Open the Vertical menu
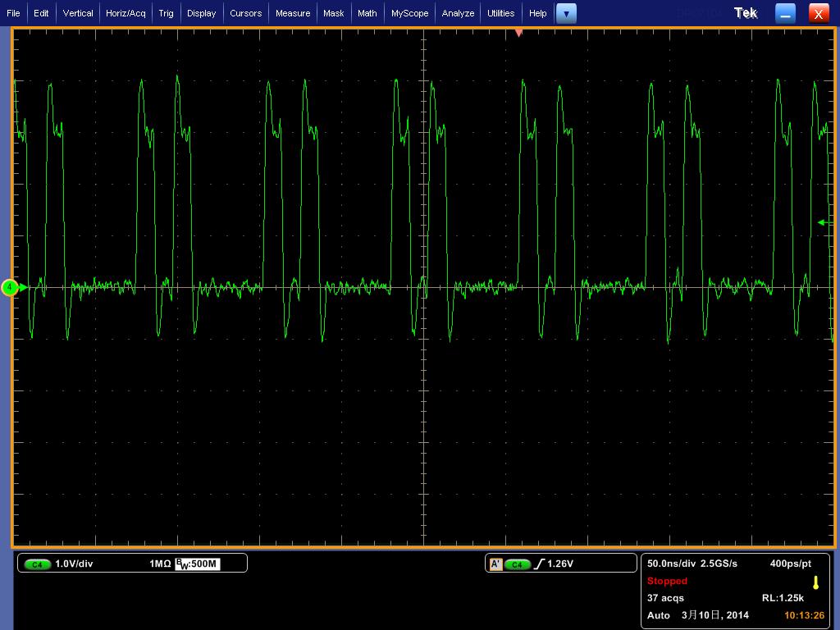840x630 pixels. (78, 13)
